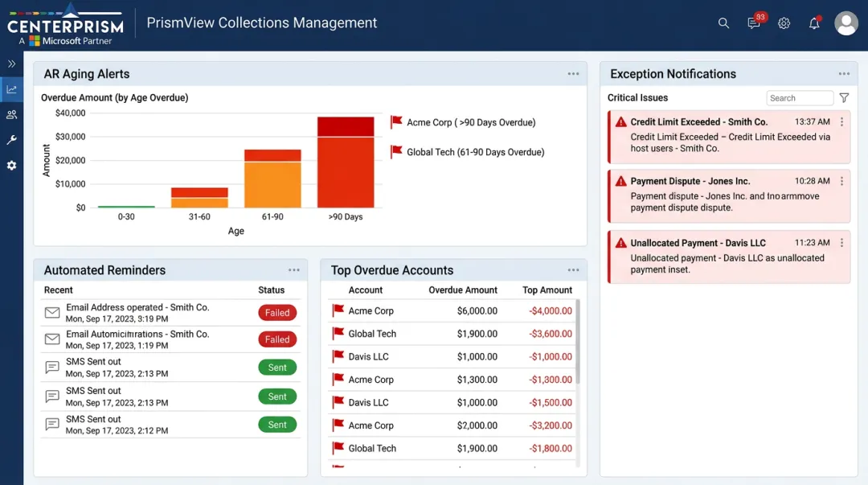Open options for Payment Dispute alert
The image size is (868, 485).
[x=841, y=181]
